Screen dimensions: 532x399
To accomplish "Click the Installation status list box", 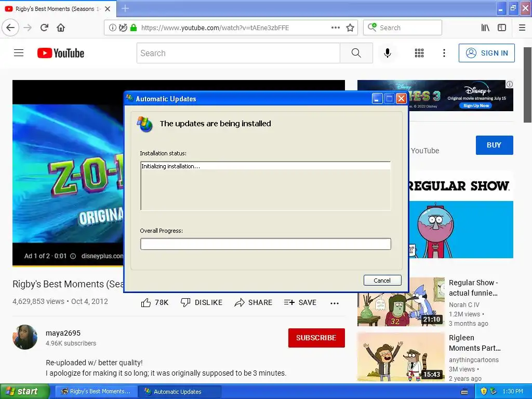I will (265, 186).
